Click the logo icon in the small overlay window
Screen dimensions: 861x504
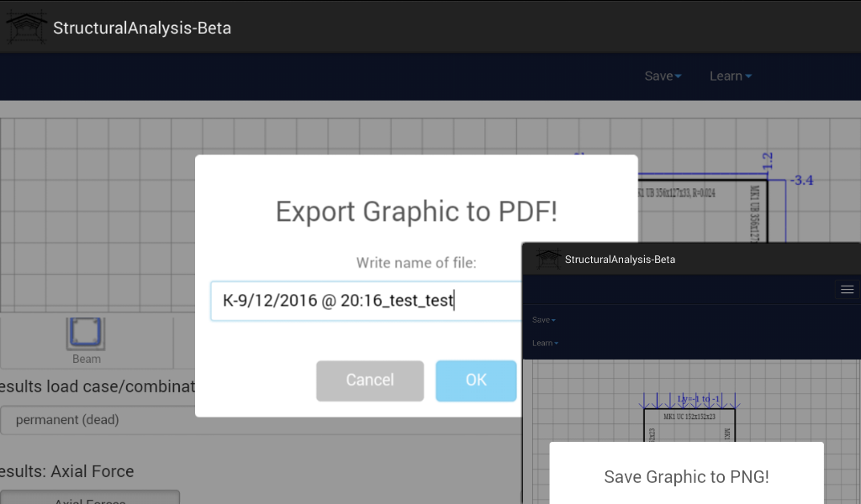[x=548, y=259]
